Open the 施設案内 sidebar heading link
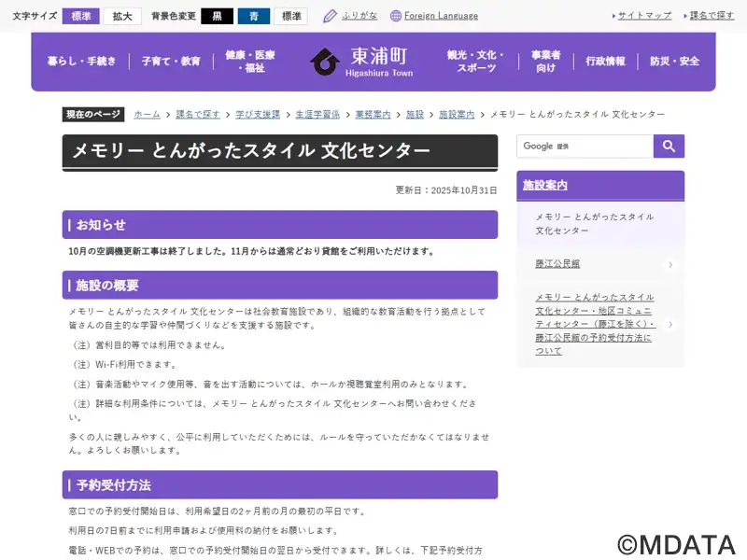 tap(545, 185)
